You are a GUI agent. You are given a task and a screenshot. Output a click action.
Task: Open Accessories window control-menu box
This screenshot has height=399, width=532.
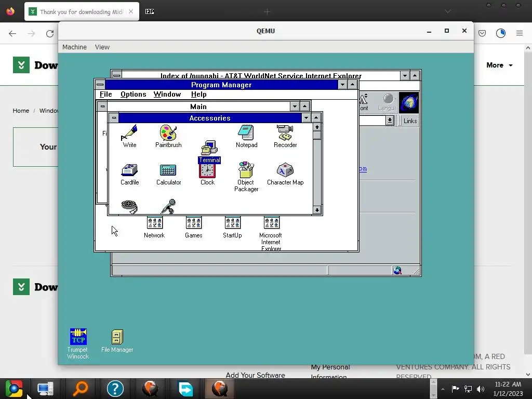pyautogui.click(x=114, y=118)
